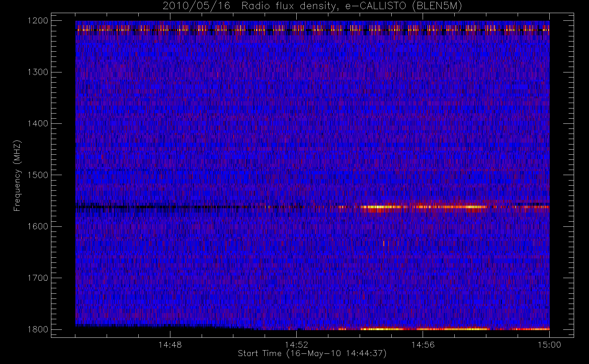Click the 'Start Time (16-May-10 14:44:37)' label
The image size is (589, 364).
tap(312, 353)
